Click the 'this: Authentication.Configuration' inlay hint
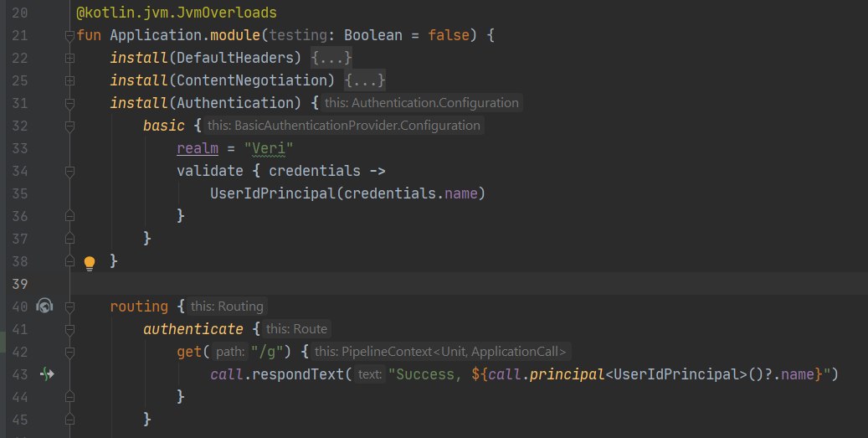 pos(421,103)
